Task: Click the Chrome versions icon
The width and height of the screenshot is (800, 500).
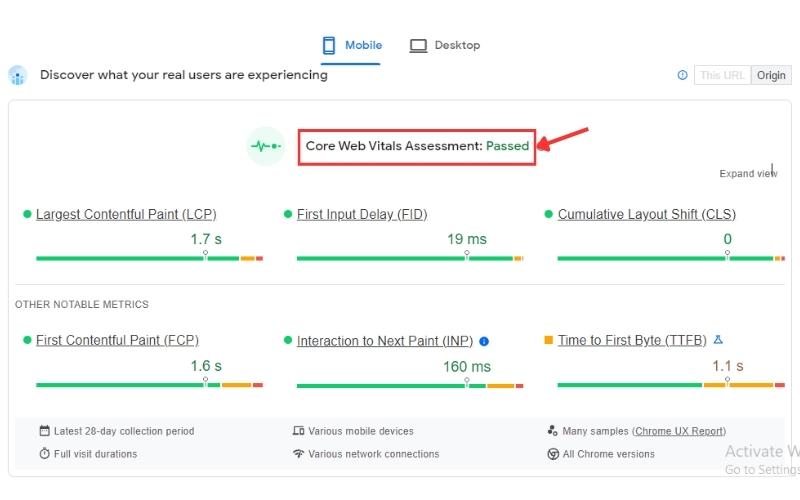Action: pos(553,454)
